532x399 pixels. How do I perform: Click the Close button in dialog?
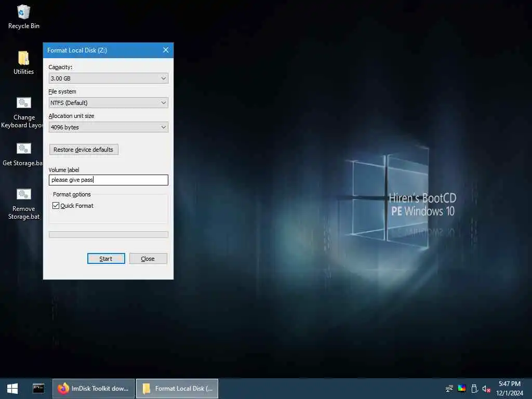coord(148,259)
